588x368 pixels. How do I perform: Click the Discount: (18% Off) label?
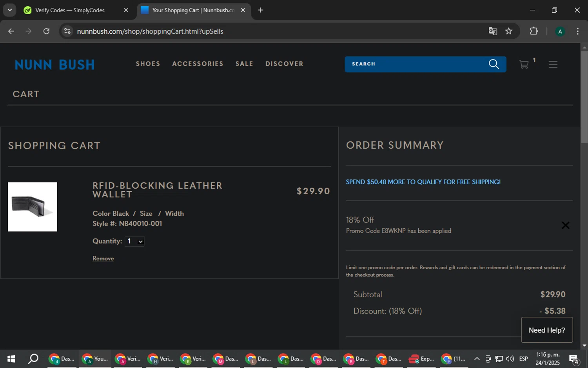point(388,311)
